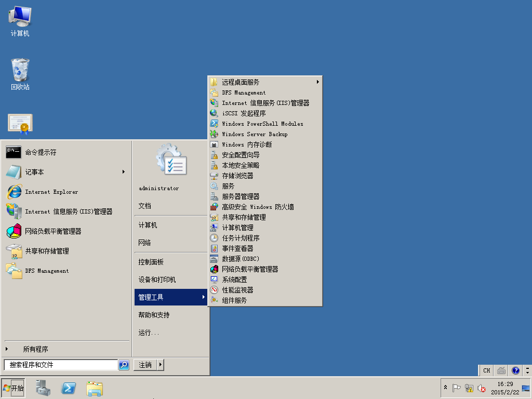Screen dimensions: 532x399
Task: Open the 计算机 desktop icon
Action: click(x=20, y=21)
